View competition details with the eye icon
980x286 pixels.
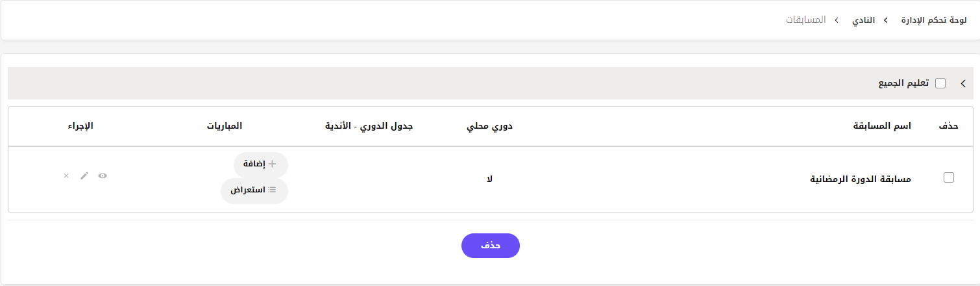pos(103,175)
